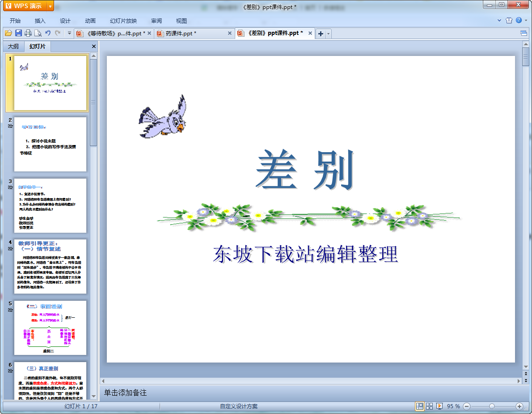The image size is (532, 414).
Task: Switch to the 药课件.ppt document tab
Action: 181,34
